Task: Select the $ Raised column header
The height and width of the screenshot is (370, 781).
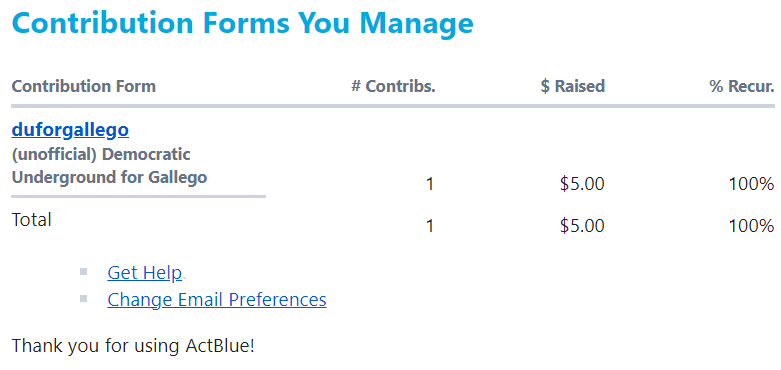Action: 573,86
